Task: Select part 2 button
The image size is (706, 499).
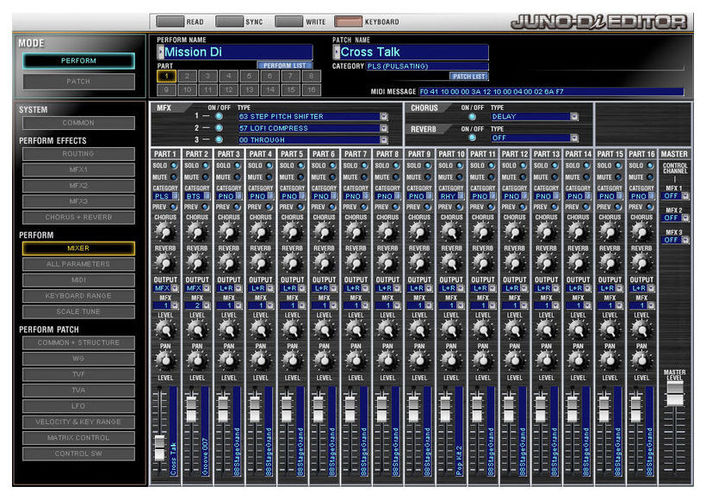Action: point(187,76)
